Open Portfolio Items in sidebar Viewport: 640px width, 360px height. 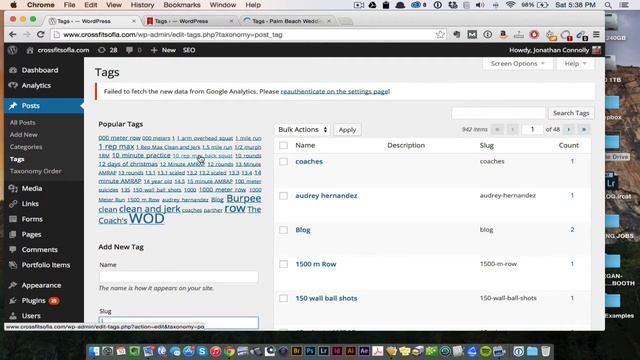[46, 265]
